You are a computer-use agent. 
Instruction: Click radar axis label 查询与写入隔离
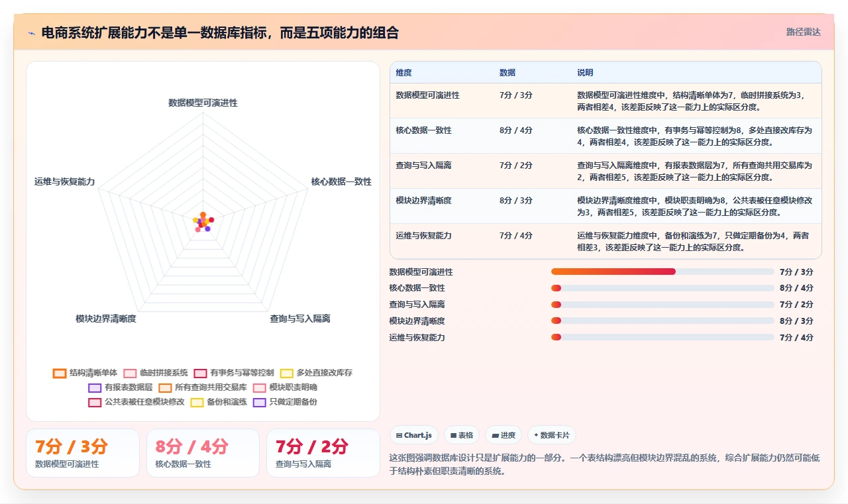300,319
